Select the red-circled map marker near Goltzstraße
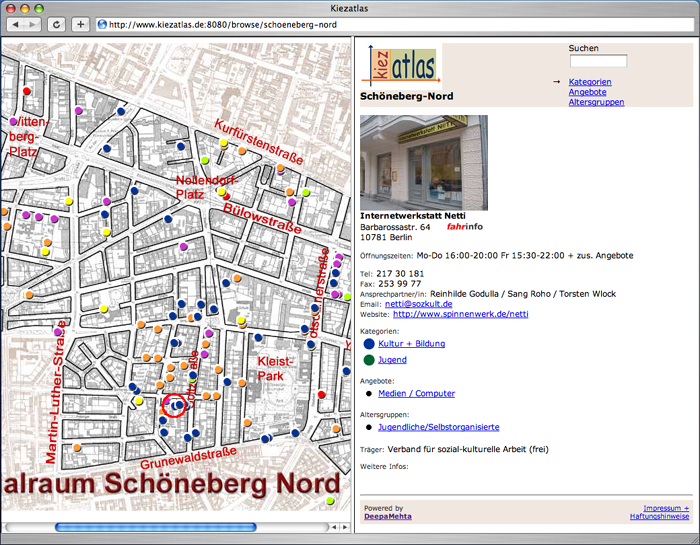This screenshot has height=545, width=700. (x=174, y=405)
